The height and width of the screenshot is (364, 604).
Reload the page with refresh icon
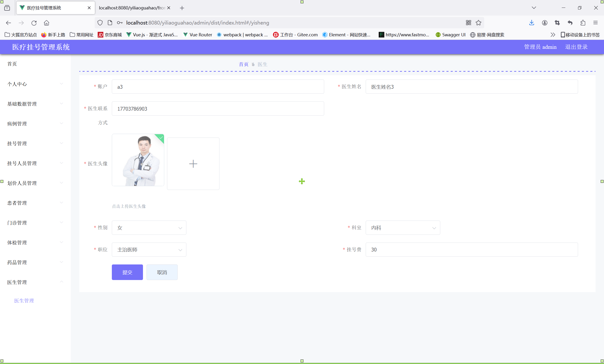(x=34, y=23)
